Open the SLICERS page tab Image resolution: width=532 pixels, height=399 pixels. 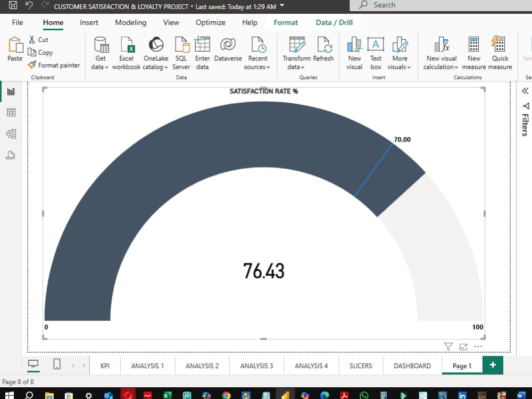(361, 366)
